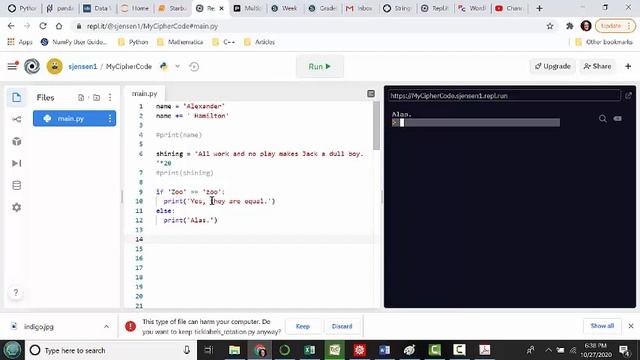Open NumPy User Guide bookmark
Viewport: 640px width, 360px height.
click(74, 42)
